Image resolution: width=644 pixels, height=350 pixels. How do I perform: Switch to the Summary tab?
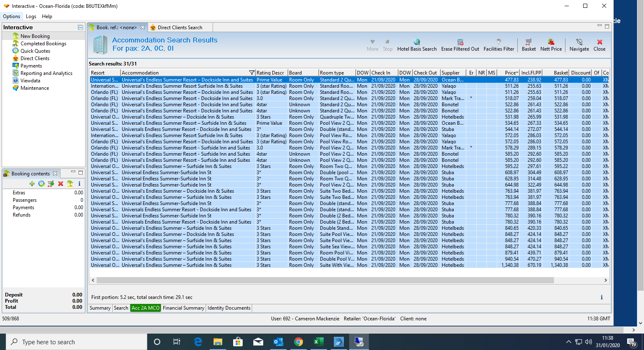100,308
